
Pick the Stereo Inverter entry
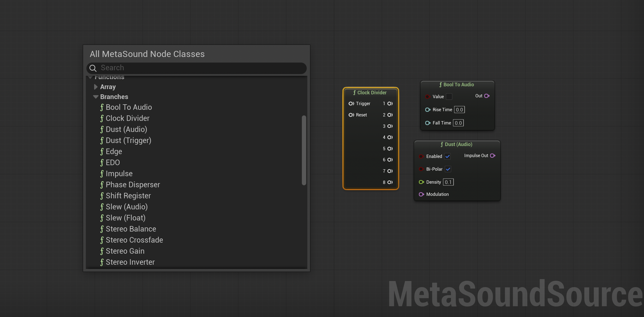[130, 262]
